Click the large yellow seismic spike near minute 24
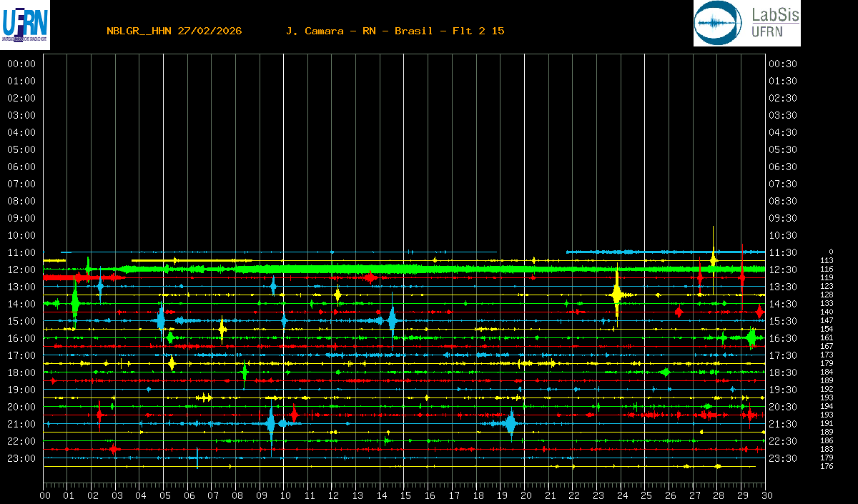 617,294
